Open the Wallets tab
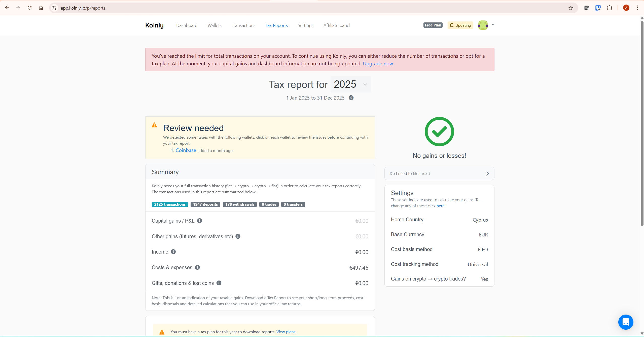Screen dimensions: 644x337 coord(214,25)
